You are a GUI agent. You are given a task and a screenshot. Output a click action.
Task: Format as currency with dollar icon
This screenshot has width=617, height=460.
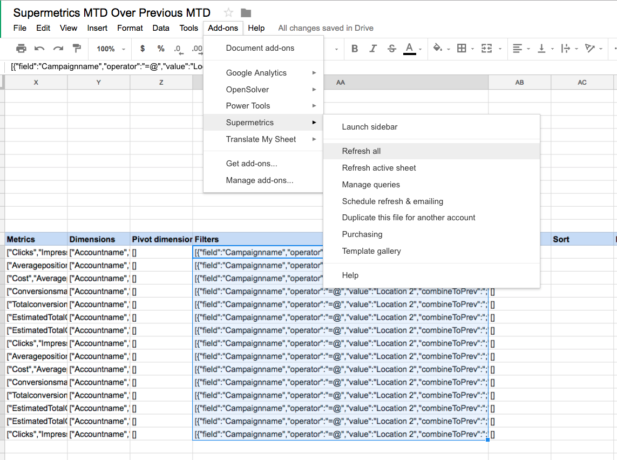143,48
